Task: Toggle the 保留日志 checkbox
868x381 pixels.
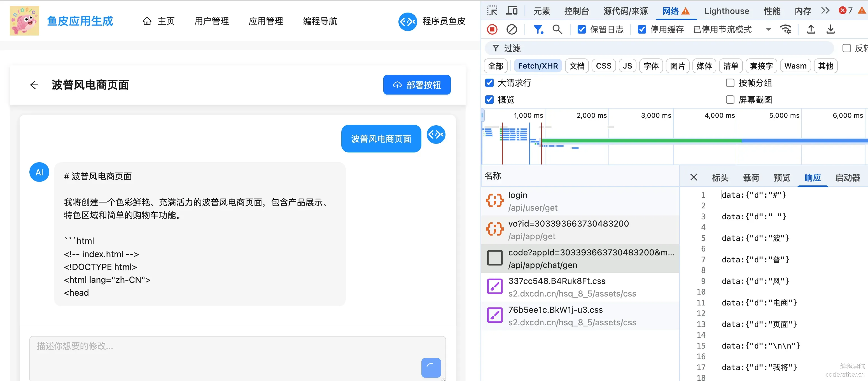Action: tap(582, 30)
